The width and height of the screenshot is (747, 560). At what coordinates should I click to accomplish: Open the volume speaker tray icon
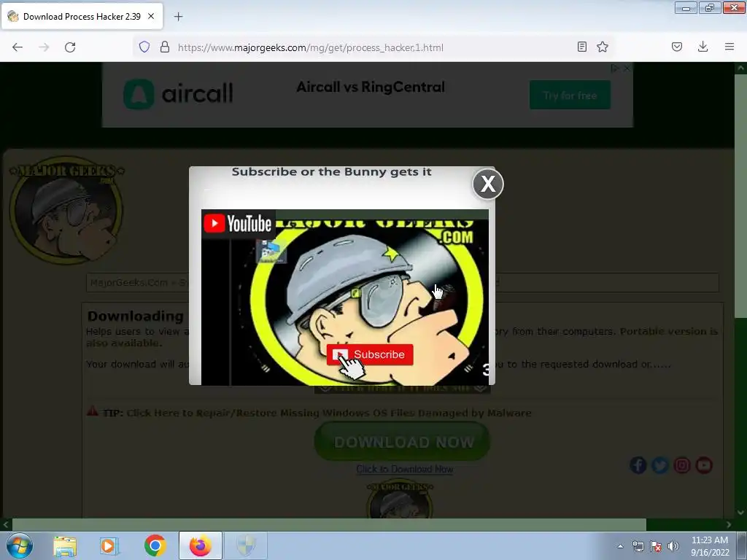tap(673, 546)
